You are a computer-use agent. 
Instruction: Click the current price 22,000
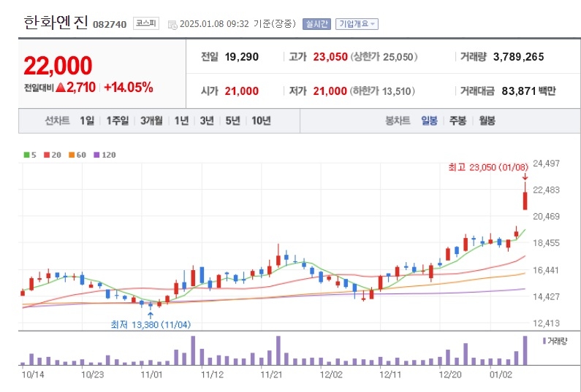pos(58,66)
